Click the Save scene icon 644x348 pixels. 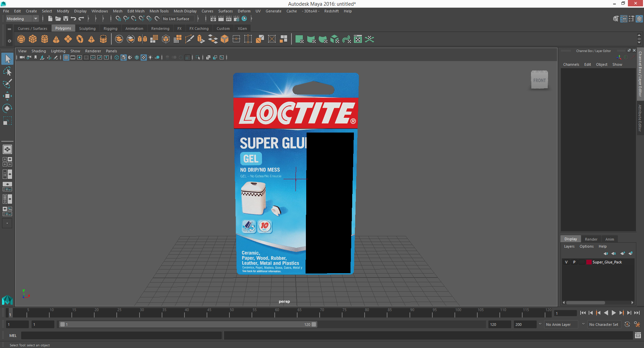coord(66,19)
